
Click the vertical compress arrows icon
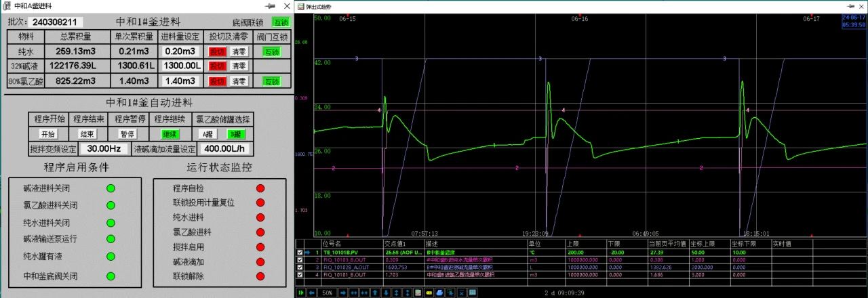(x=407, y=293)
